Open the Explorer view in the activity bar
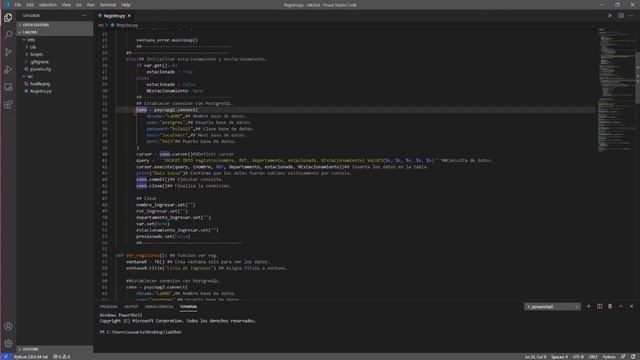 [x=8, y=18]
